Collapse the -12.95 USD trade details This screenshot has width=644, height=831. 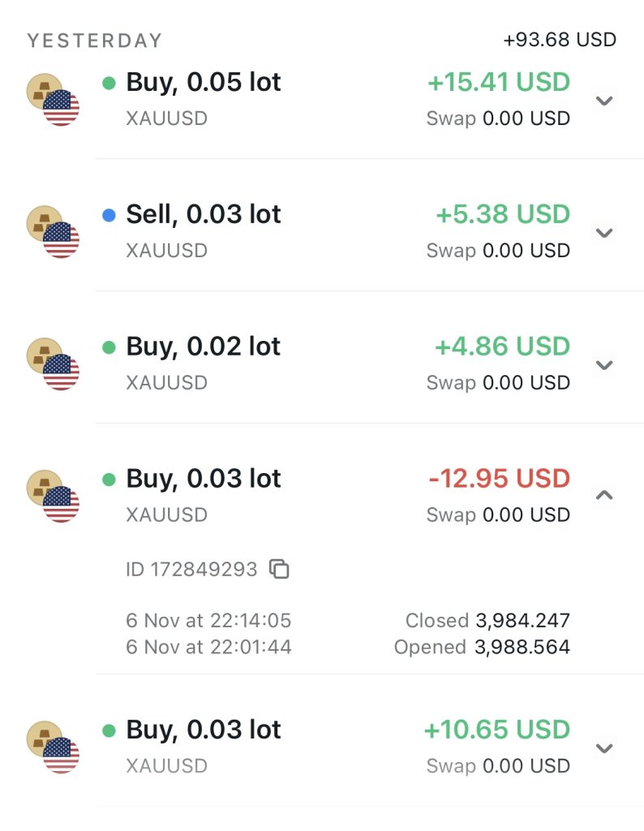603,495
